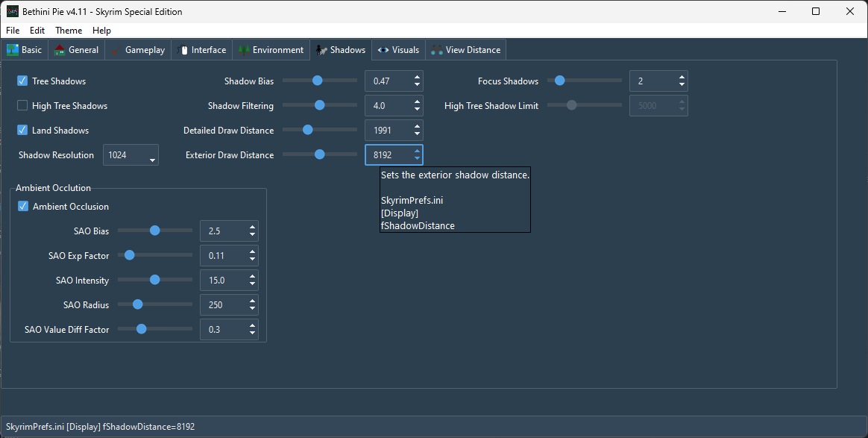Increase the Shadow Bias value with up arrow
The width and height of the screenshot is (868, 438).
(x=417, y=78)
